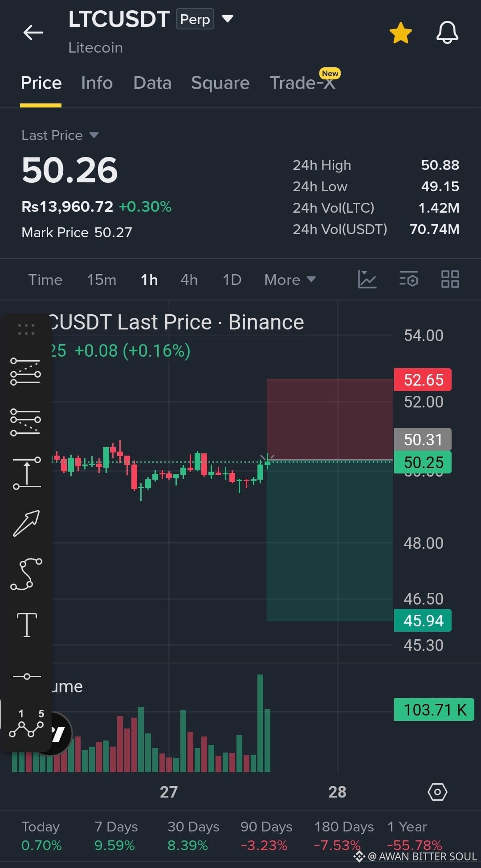The height and width of the screenshot is (868, 481).
Task: Select the price range measure tool
Action: click(27, 473)
